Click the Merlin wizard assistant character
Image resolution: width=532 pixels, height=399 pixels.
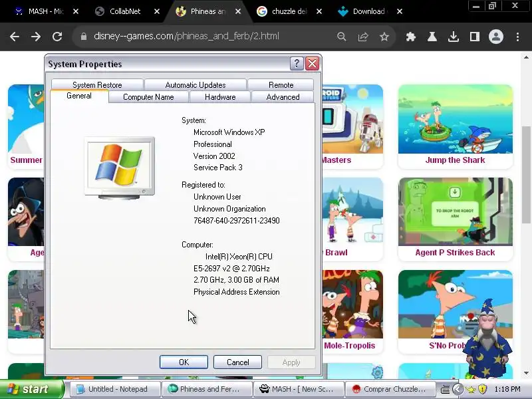tap(487, 339)
